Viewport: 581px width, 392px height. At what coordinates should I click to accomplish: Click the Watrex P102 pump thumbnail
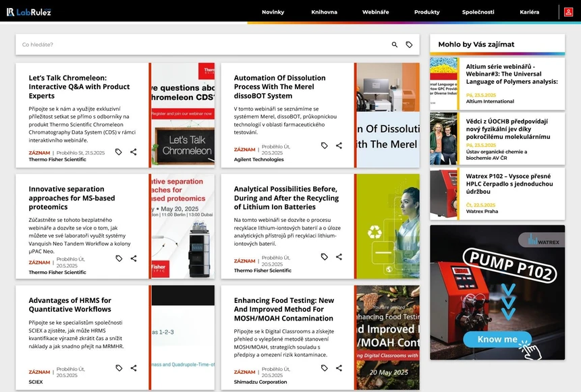(x=443, y=194)
